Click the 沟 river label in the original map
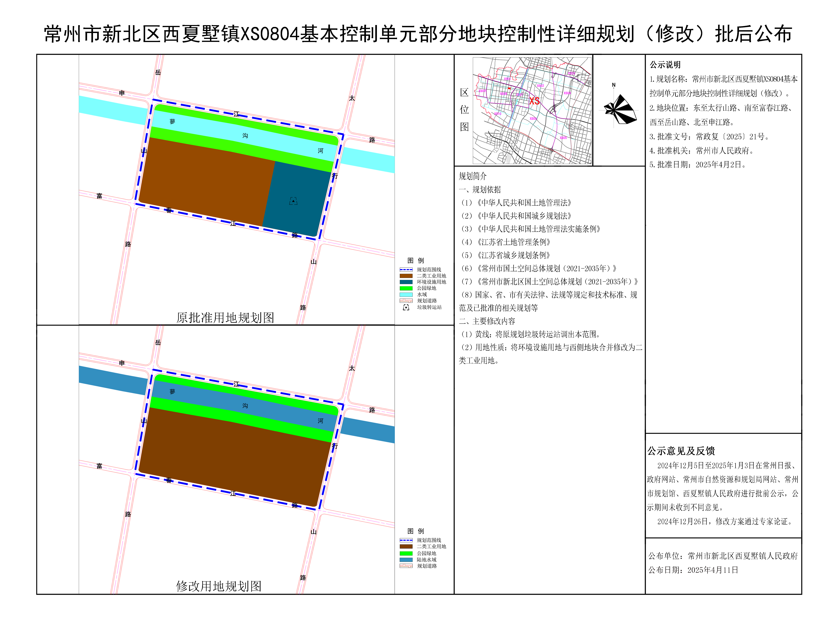840x622 pixels. (x=245, y=136)
